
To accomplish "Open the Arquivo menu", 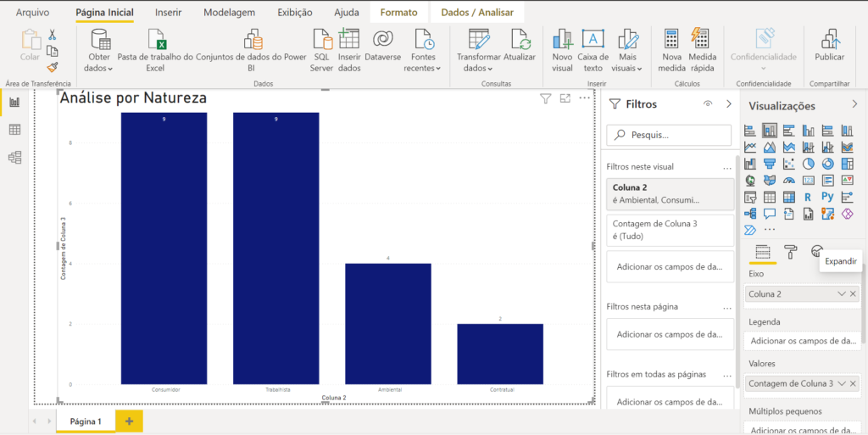I will coord(32,12).
